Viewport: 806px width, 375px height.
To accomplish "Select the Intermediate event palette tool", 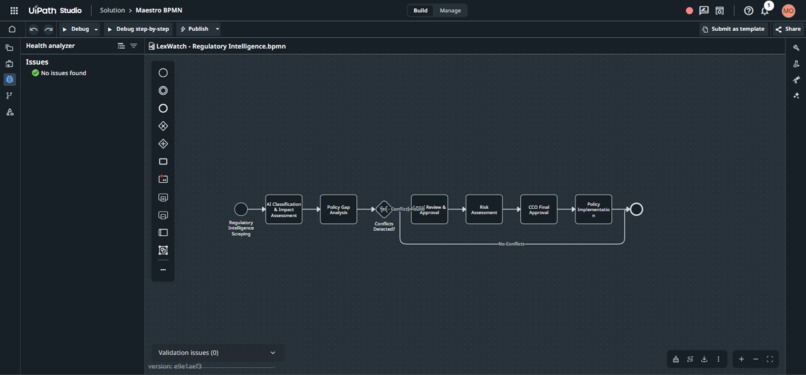I will point(163,90).
